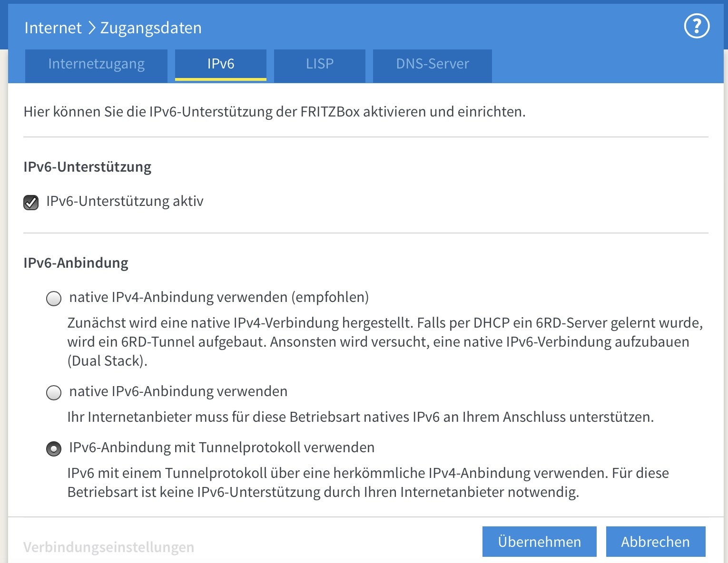The width and height of the screenshot is (728, 563).
Task: Switch to the Internetzugang tab
Action: pos(96,64)
